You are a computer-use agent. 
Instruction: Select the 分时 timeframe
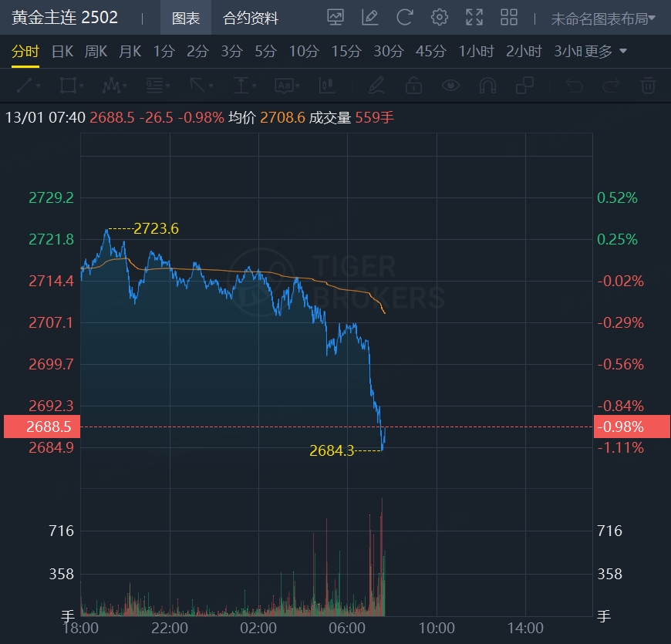click(25, 52)
